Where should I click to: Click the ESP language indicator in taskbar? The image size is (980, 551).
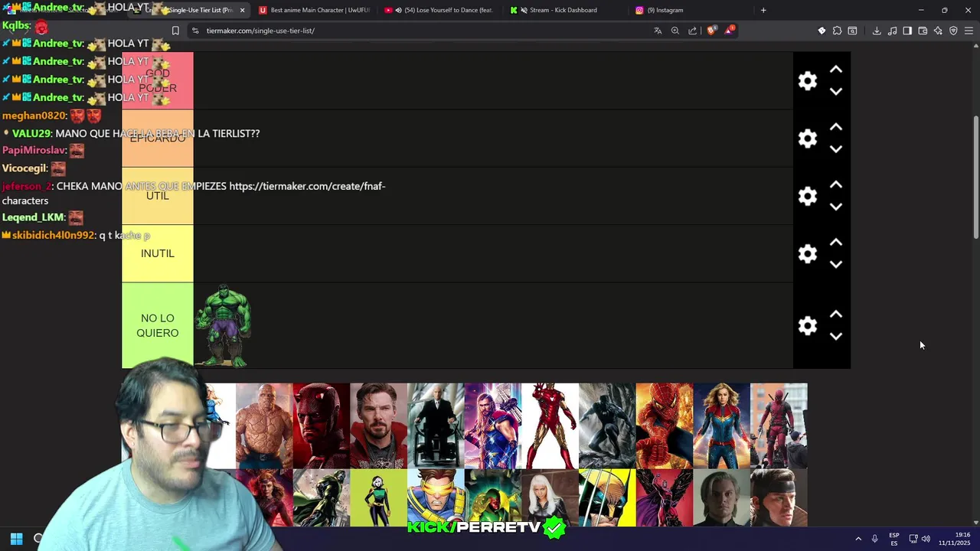tap(894, 539)
